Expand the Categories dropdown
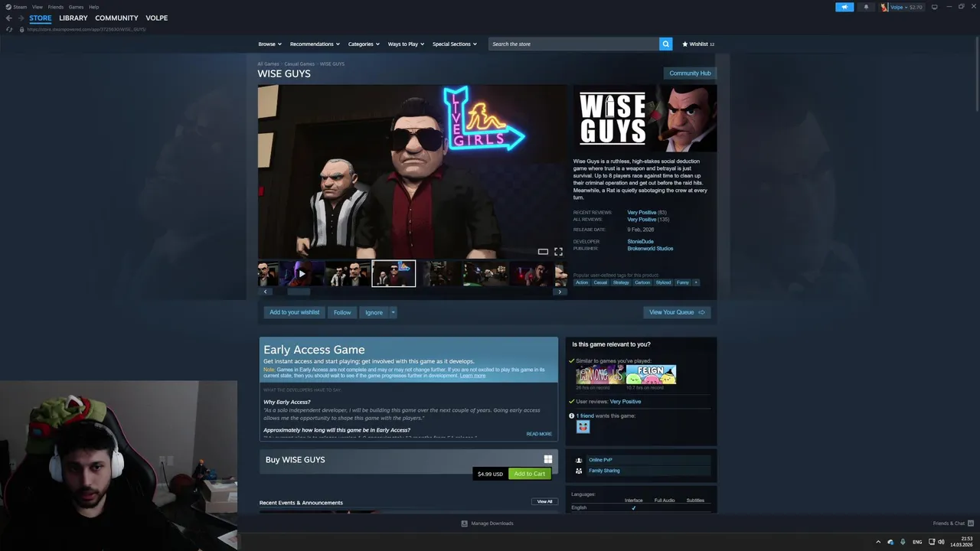 pos(364,44)
